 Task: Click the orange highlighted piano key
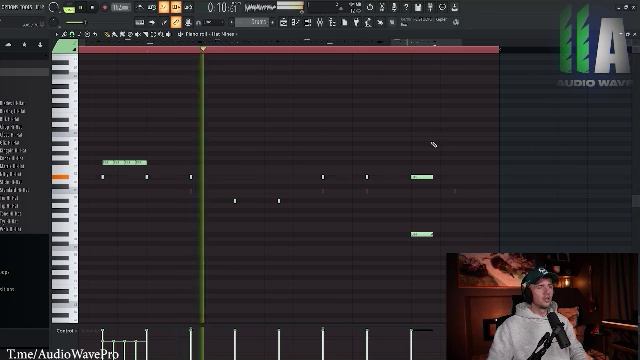[x=60, y=177]
